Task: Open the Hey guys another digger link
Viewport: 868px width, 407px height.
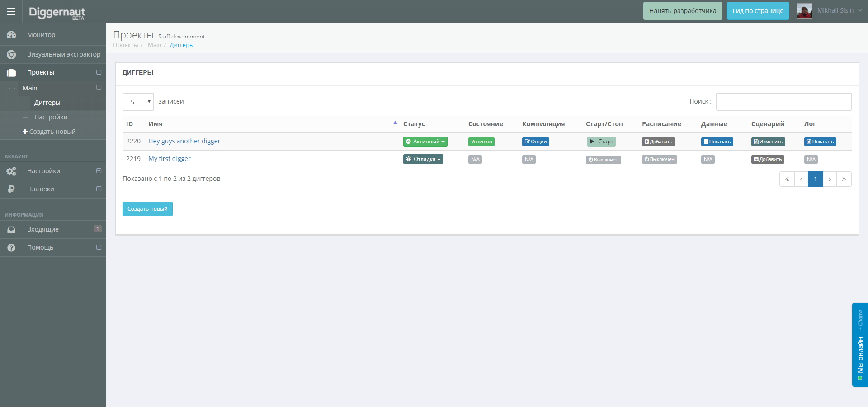Action: pos(184,141)
